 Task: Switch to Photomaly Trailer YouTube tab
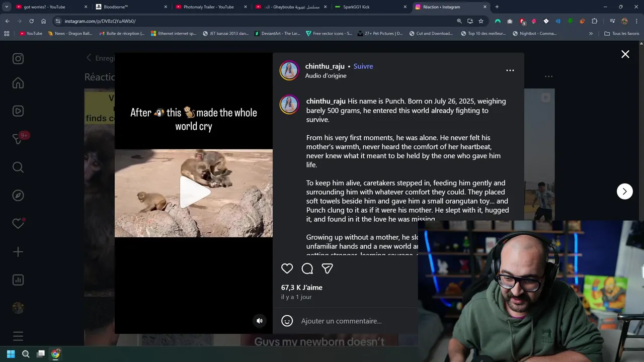[208, 7]
